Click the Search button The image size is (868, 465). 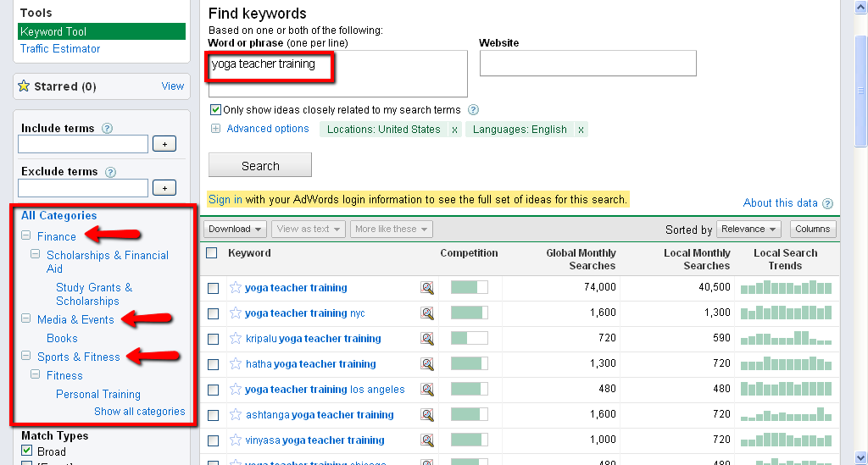point(260,165)
